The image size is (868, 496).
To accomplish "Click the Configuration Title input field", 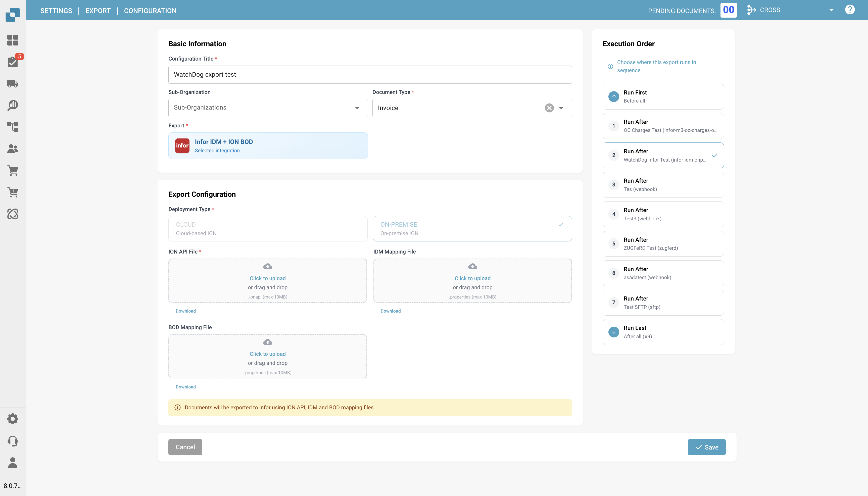I will pyautogui.click(x=370, y=75).
